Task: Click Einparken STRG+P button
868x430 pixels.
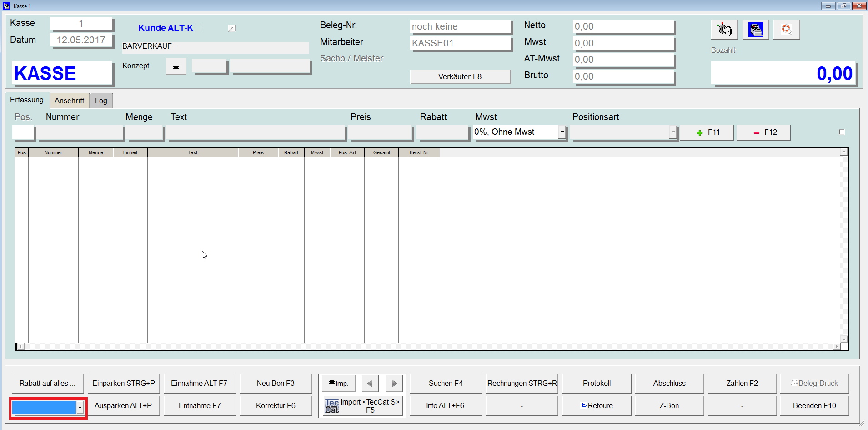Action: (124, 384)
